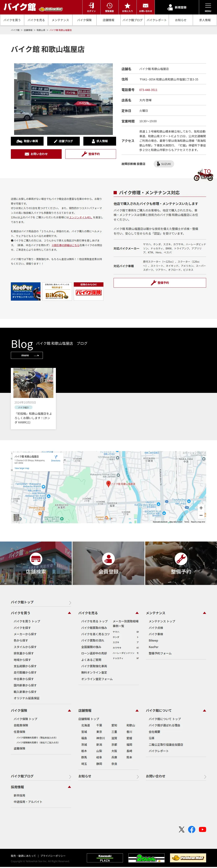Open favorites star icon

point(127,7)
